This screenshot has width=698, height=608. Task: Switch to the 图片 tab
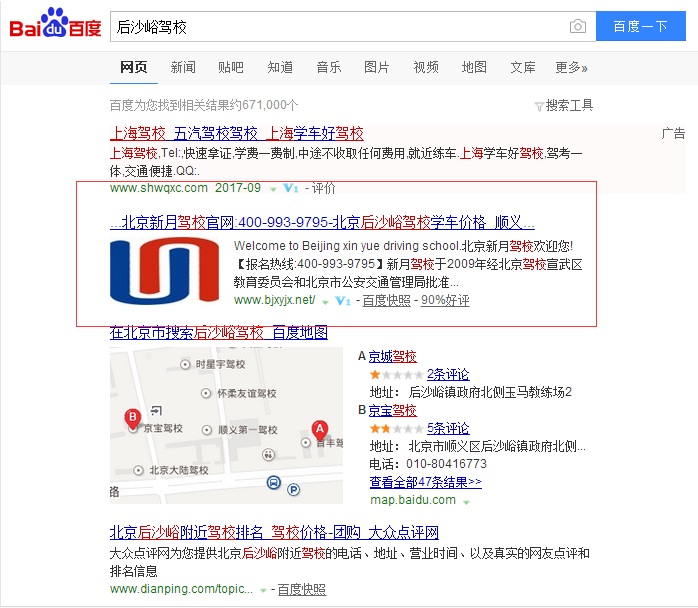pyautogui.click(x=376, y=67)
